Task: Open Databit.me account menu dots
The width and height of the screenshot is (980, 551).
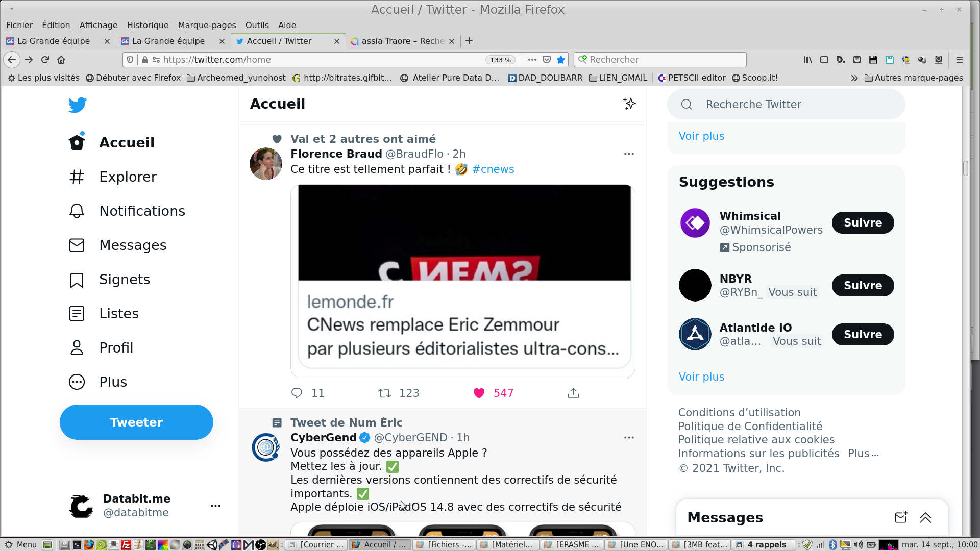Action: [215, 506]
